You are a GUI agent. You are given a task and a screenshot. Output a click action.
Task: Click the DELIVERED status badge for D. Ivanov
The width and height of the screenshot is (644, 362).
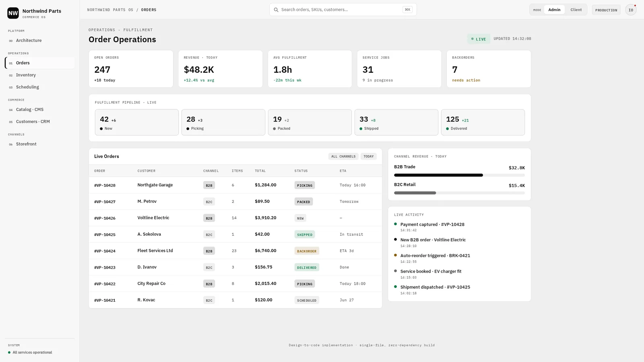tap(307, 267)
